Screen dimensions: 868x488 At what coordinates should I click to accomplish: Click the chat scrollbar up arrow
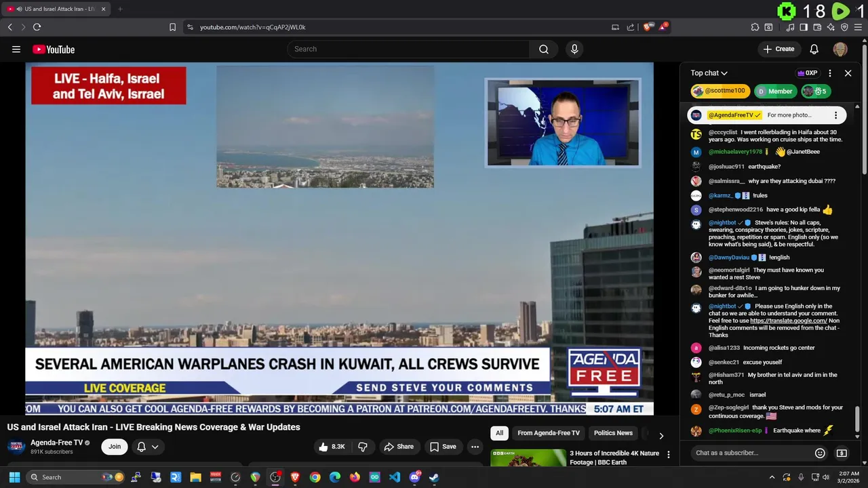click(857, 107)
